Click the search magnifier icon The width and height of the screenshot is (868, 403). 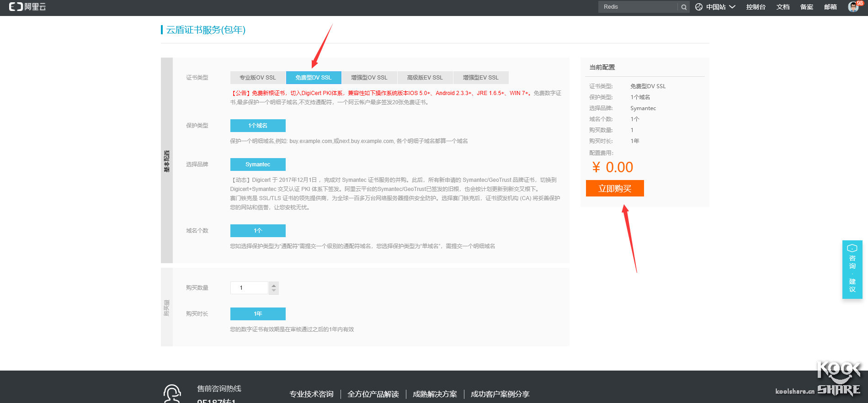click(x=684, y=7)
